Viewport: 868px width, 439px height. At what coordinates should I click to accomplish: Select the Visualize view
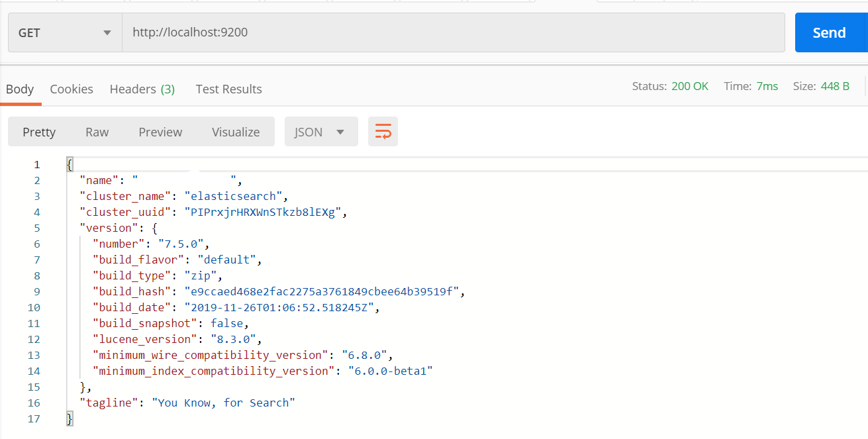236,132
